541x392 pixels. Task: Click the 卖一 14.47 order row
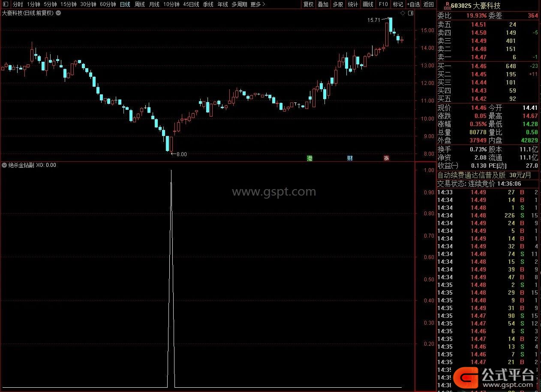point(488,57)
